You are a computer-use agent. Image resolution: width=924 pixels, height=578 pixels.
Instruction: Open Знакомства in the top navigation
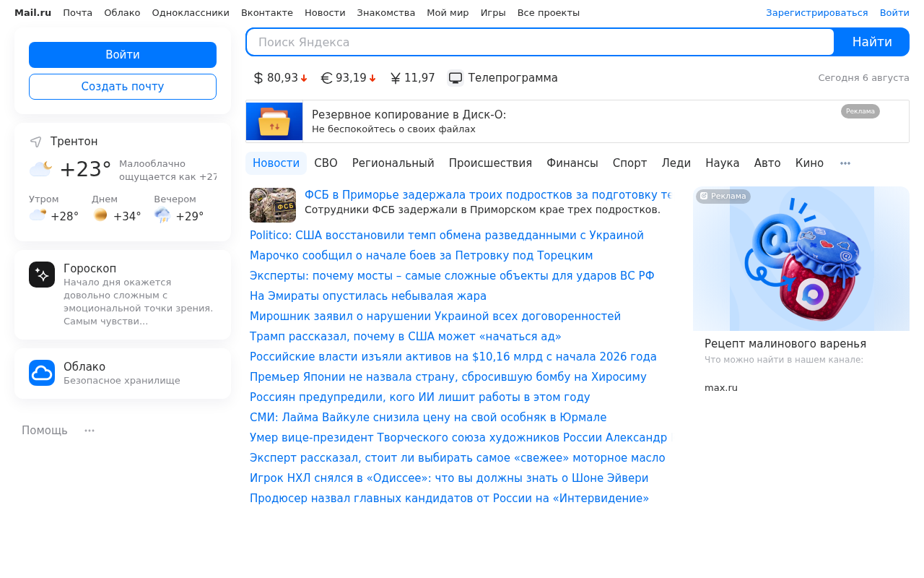tap(386, 13)
